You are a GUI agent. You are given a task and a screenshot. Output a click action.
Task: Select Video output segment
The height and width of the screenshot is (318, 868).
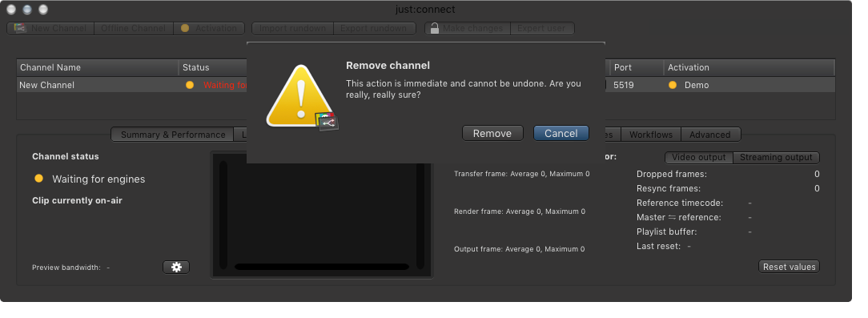pos(698,157)
